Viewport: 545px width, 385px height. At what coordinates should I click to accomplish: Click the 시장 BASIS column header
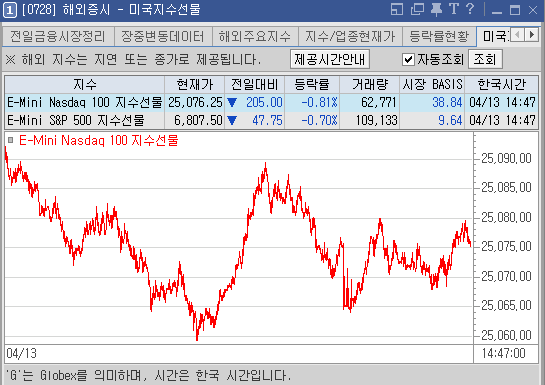(x=432, y=84)
